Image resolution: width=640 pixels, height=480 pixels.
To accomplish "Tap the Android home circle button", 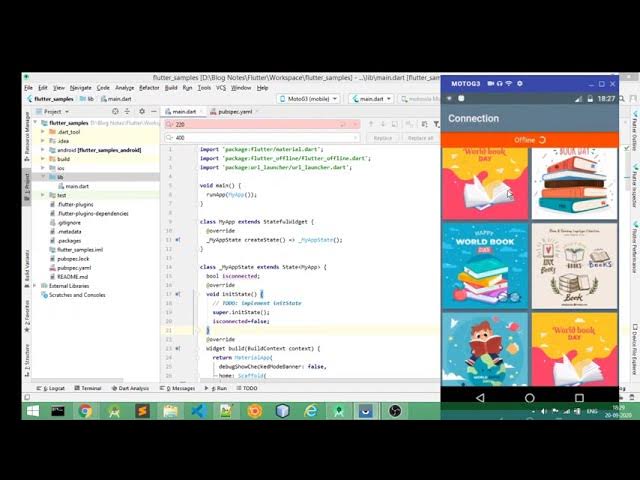I will pos(530,397).
